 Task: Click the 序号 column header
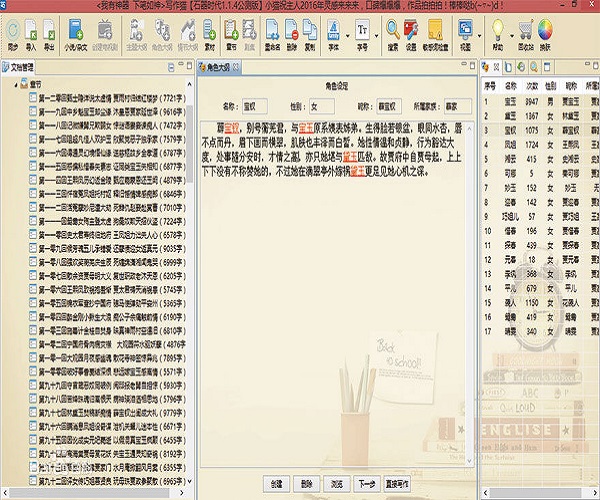(490, 86)
